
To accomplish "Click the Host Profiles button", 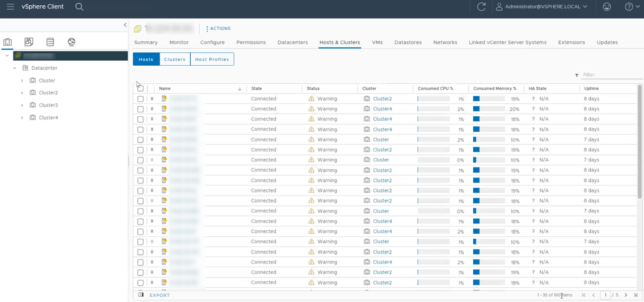I will click(212, 59).
